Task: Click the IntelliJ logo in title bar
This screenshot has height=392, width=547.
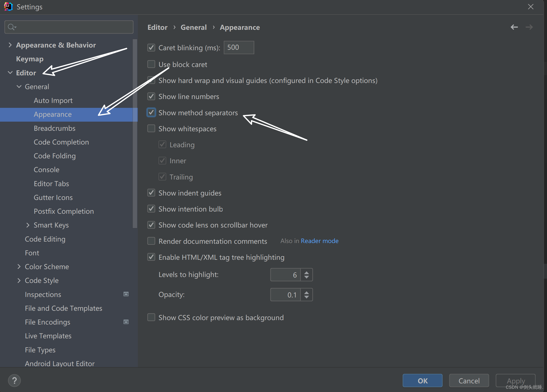Action: click(8, 7)
